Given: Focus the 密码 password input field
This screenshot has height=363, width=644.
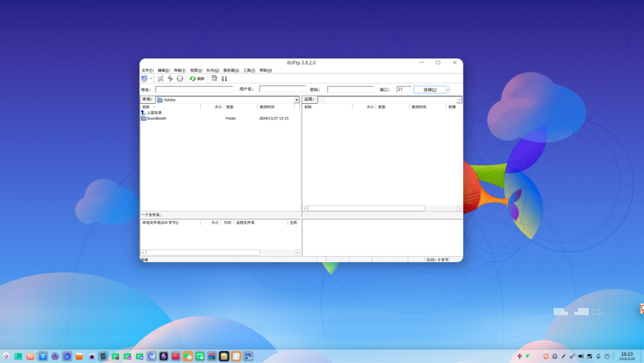Looking at the screenshot, I should click(x=350, y=90).
